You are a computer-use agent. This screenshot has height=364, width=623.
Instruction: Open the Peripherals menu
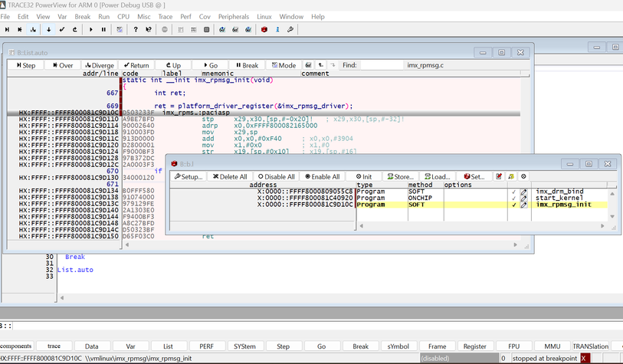[233, 16]
